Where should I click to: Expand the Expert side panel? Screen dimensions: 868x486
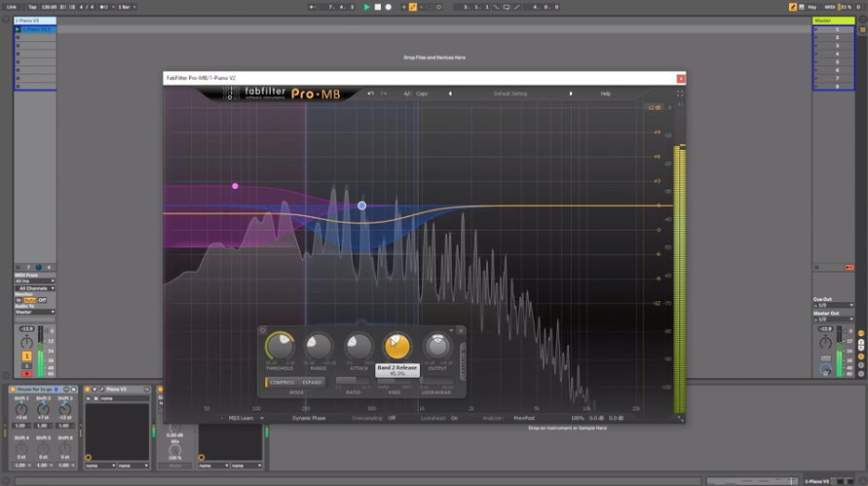464,361
